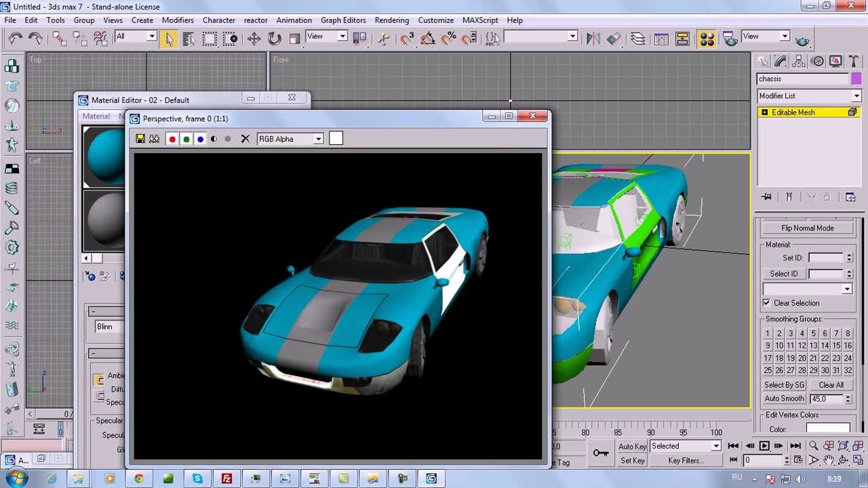The height and width of the screenshot is (488, 868).
Task: Expand the Modifier List dropdown
Action: pyautogui.click(x=809, y=96)
